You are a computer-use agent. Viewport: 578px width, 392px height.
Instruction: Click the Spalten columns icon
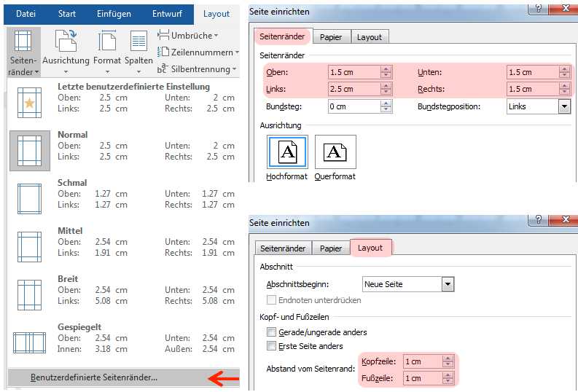click(138, 46)
